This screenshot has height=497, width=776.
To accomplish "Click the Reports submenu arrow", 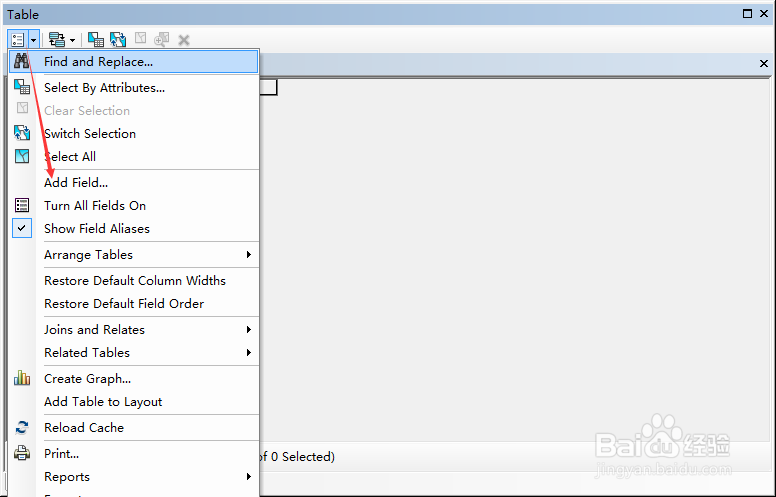I will tap(249, 477).
